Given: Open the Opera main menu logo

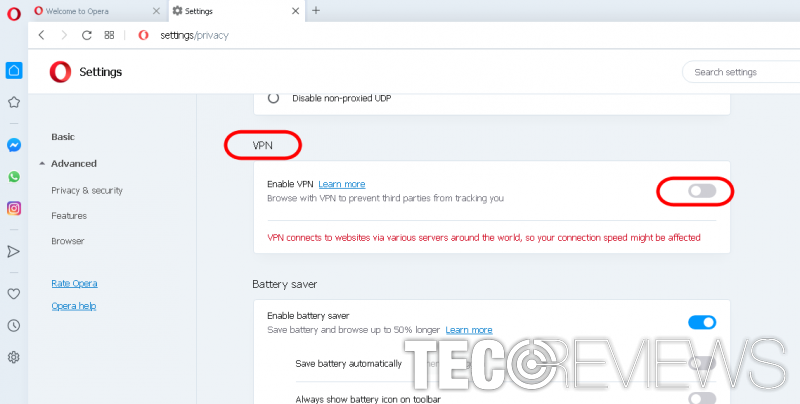Looking at the screenshot, I should point(14,11).
